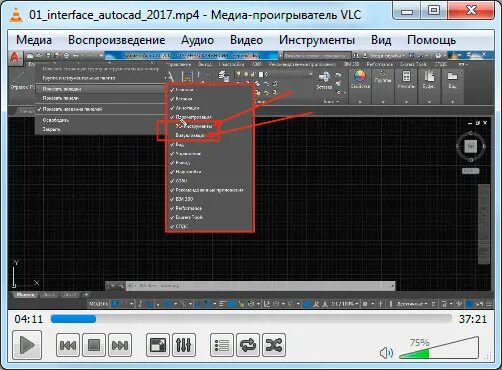502x370 pixels.
Task: Mute audio via the speaker icon
Action: pyautogui.click(x=386, y=353)
